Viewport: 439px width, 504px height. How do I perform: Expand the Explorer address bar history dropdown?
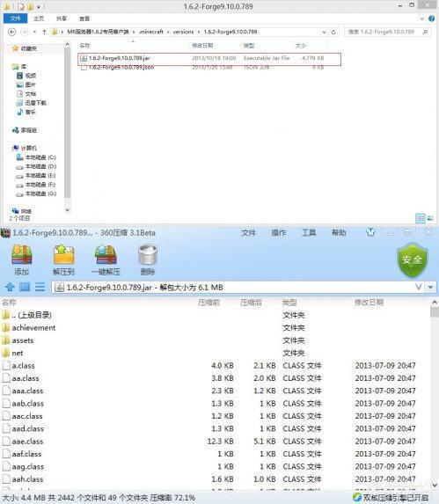[x=324, y=33]
